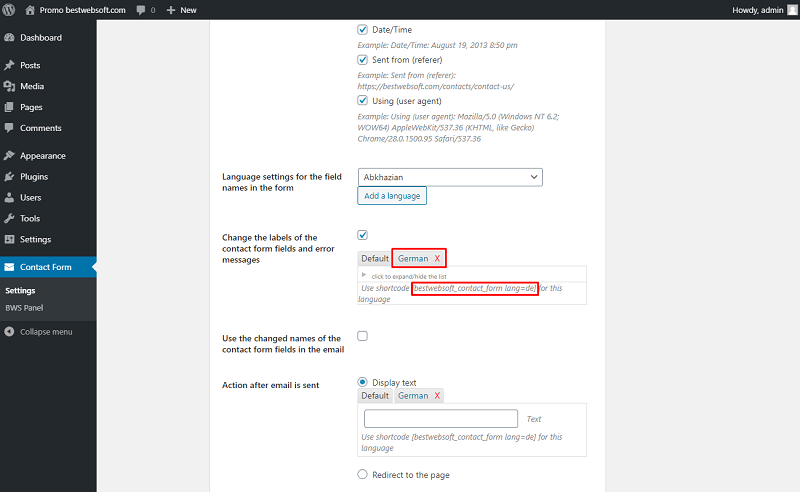Click the plus icon next to New

coord(171,10)
